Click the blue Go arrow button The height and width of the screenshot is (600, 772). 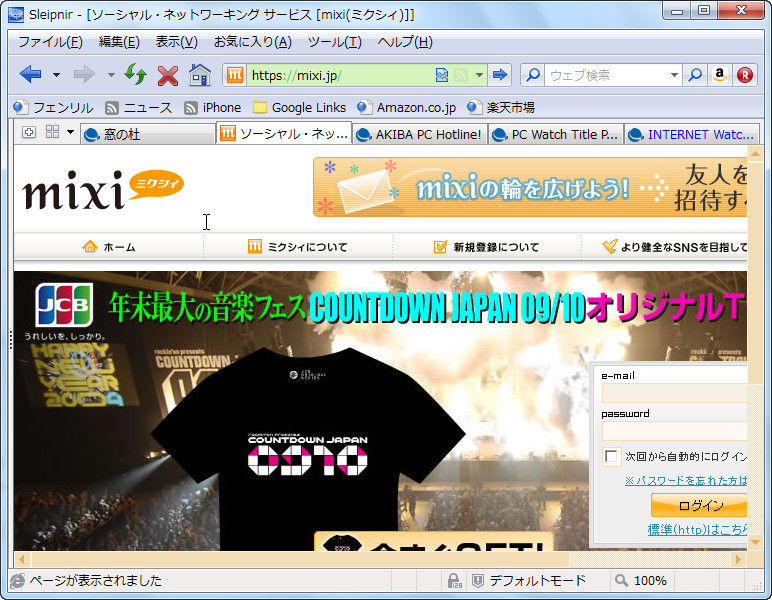pos(500,75)
